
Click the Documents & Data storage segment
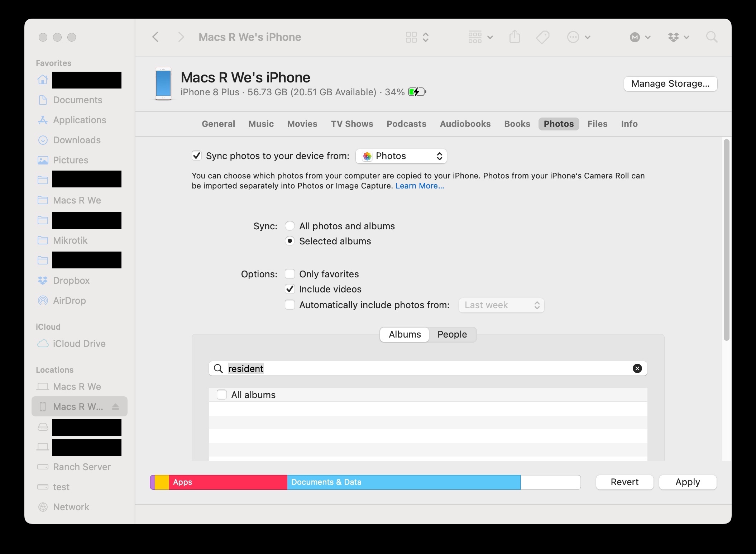click(403, 482)
